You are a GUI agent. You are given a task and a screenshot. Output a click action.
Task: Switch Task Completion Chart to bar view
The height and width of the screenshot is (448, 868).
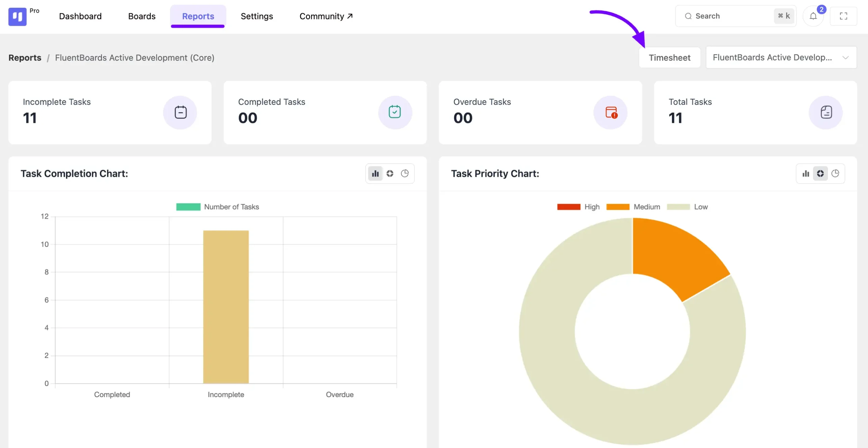[x=375, y=173]
